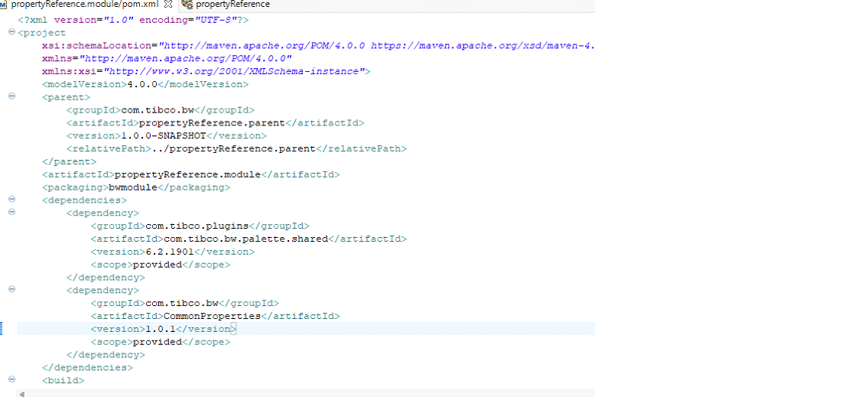Click packaging value bwmodule
Viewport: 868px width, 410px height.
click(133, 187)
